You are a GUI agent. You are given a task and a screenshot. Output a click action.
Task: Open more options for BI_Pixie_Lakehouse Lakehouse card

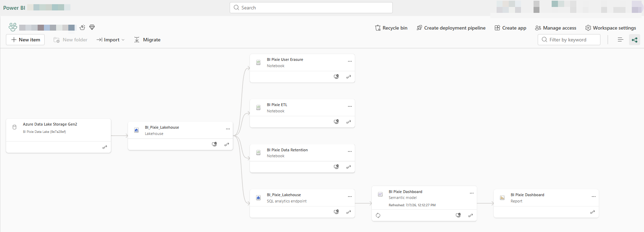point(228,129)
